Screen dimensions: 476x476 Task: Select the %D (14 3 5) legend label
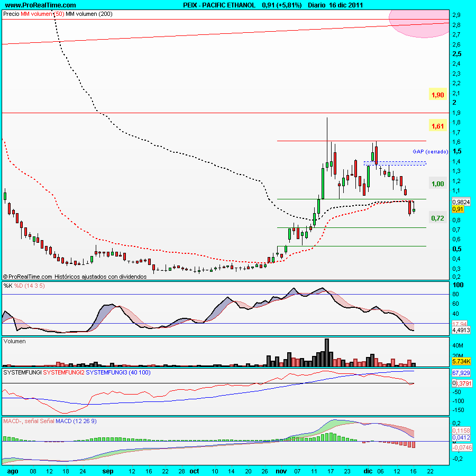(x=30, y=286)
